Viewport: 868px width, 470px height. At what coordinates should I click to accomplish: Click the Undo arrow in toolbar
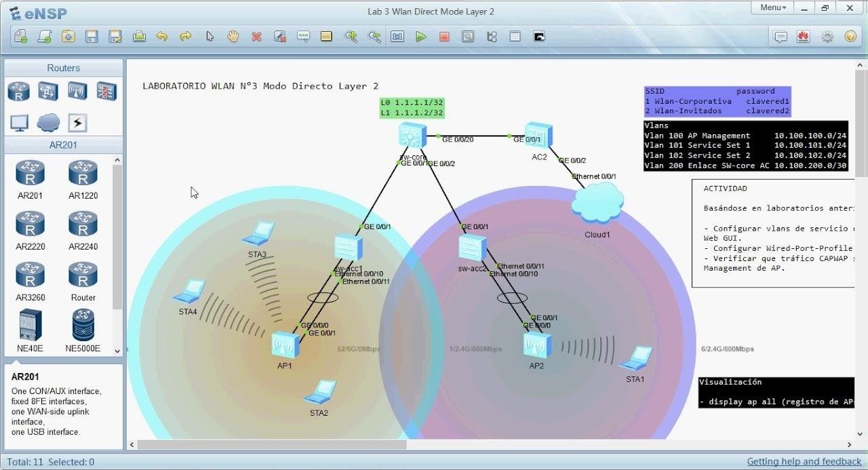pyautogui.click(x=161, y=37)
